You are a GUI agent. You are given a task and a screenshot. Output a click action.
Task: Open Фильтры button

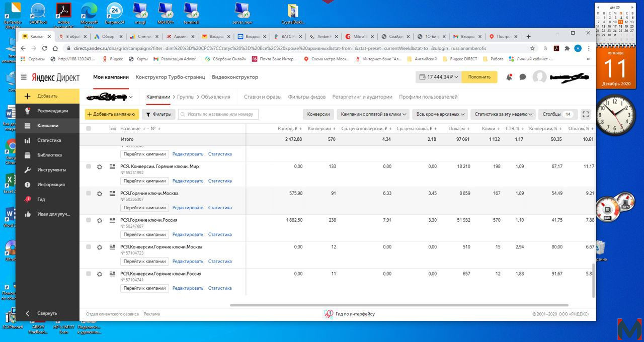click(x=158, y=114)
